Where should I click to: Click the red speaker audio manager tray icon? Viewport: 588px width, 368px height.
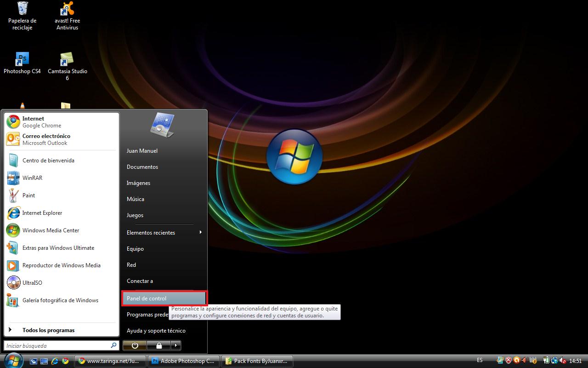click(x=525, y=361)
